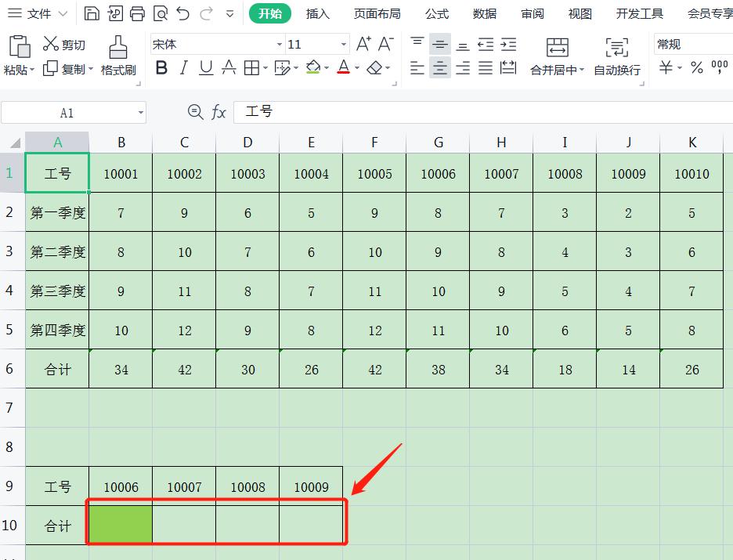Toggle italic formatting
The image size is (733, 560).
183,68
